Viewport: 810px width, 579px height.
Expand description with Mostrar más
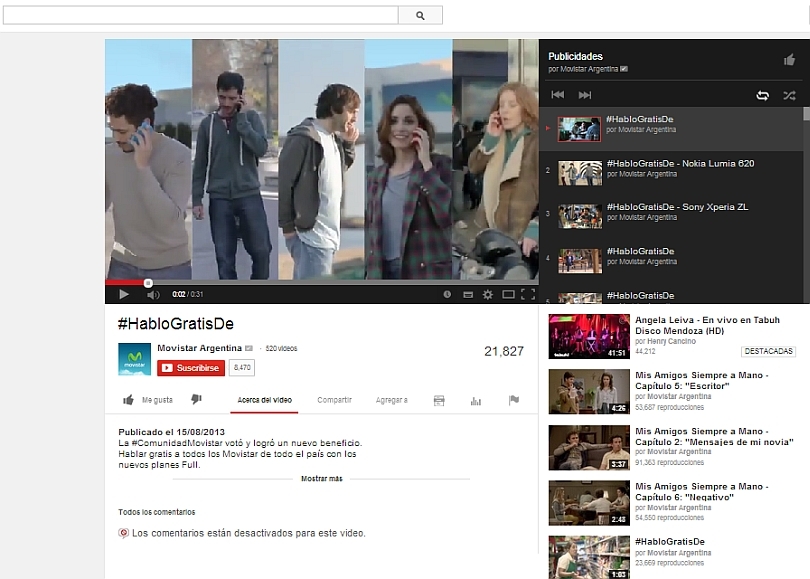tap(321, 479)
